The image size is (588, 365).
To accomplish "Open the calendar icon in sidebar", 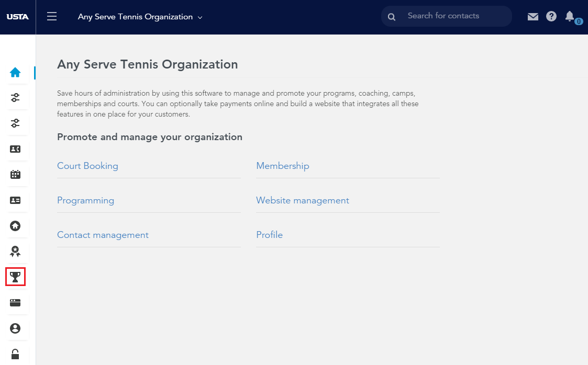I will click(x=15, y=175).
